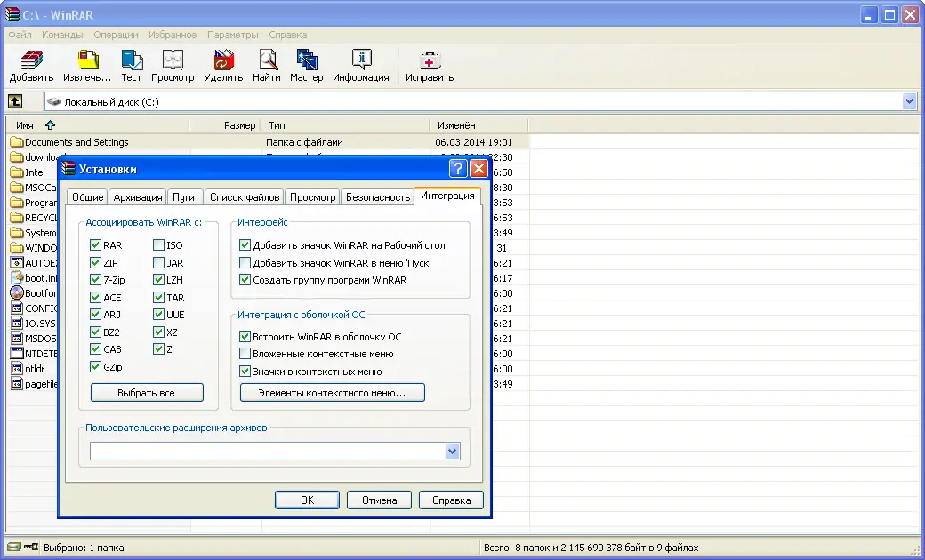Uncheck the 7-Zip association checkbox

pos(95,280)
